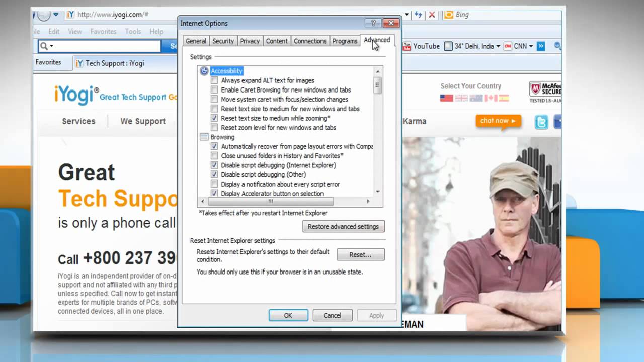This screenshot has height=362, width=644.
Task: Check Close unused folders in History and Favorites
Action: click(214, 156)
